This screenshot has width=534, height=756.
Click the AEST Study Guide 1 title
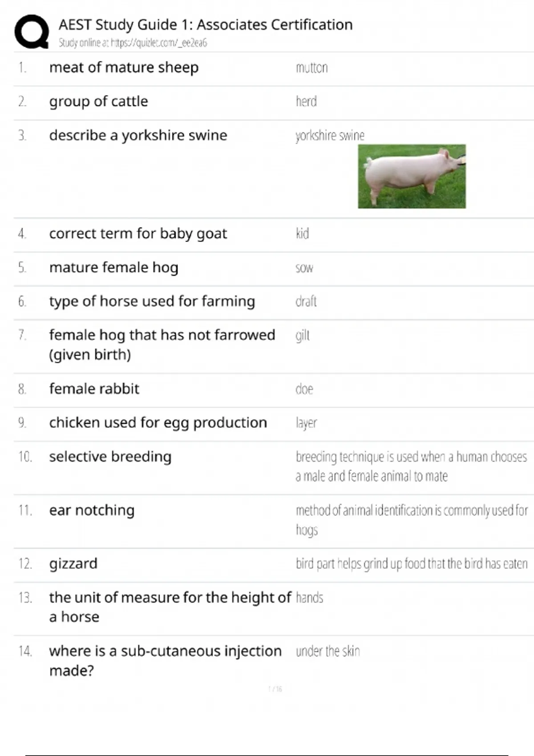pyautogui.click(x=205, y=24)
